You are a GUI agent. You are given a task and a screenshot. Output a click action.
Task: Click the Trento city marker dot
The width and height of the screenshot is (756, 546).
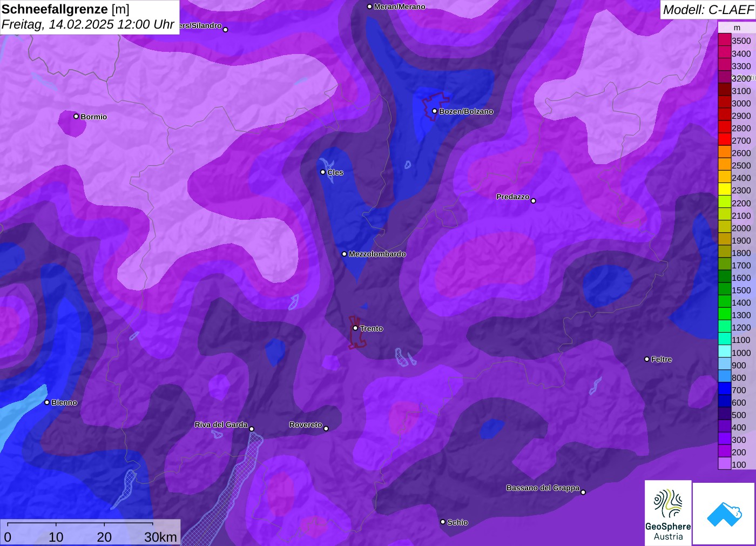tap(355, 328)
